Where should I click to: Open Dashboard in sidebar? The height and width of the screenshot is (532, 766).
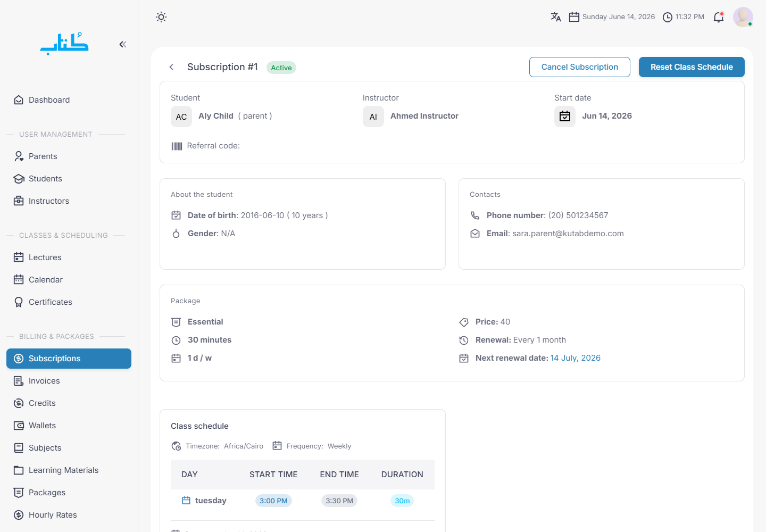click(x=69, y=100)
